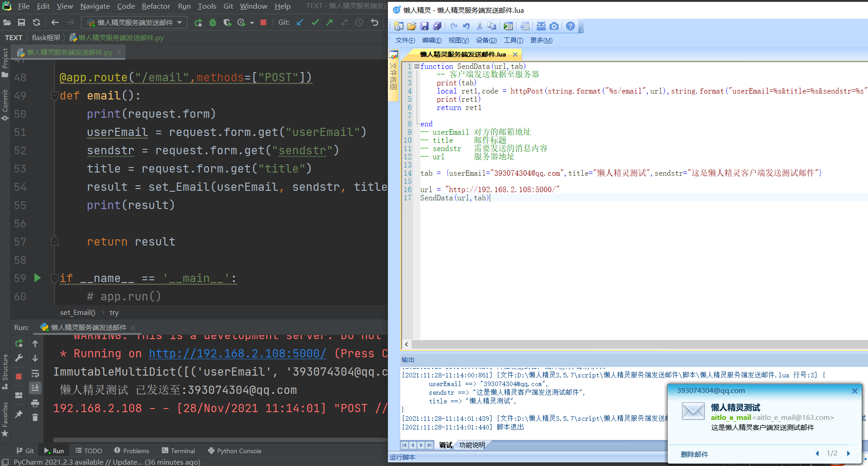Close the 393074304@qq.com mail notification popup
This screenshot has height=466, width=868.
coord(855,391)
